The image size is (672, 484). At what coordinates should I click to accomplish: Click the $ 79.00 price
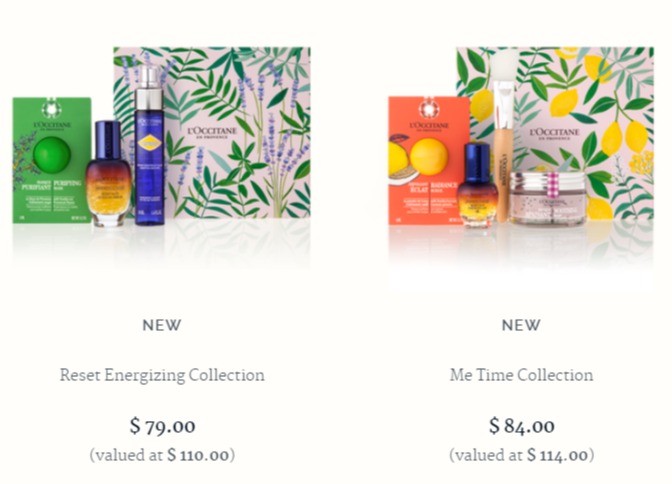coord(162,426)
